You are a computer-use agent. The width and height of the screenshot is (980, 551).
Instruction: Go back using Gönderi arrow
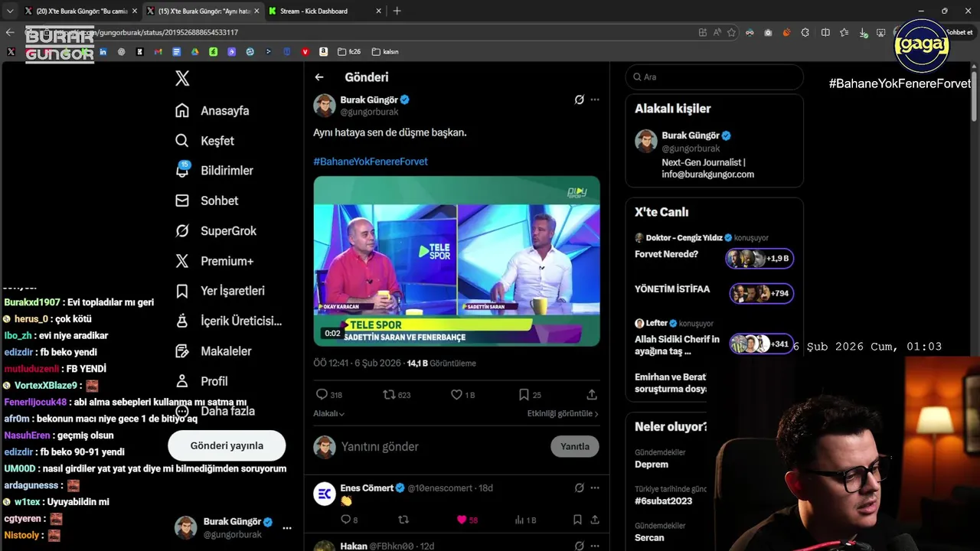[x=319, y=77]
